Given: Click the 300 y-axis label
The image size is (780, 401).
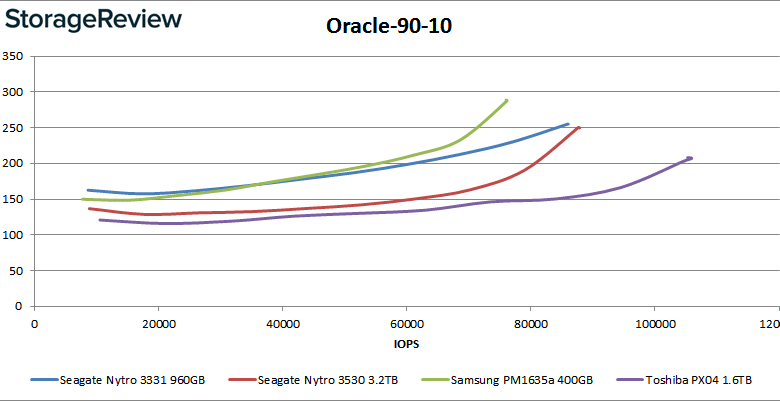Looking at the screenshot, I should (x=12, y=92).
